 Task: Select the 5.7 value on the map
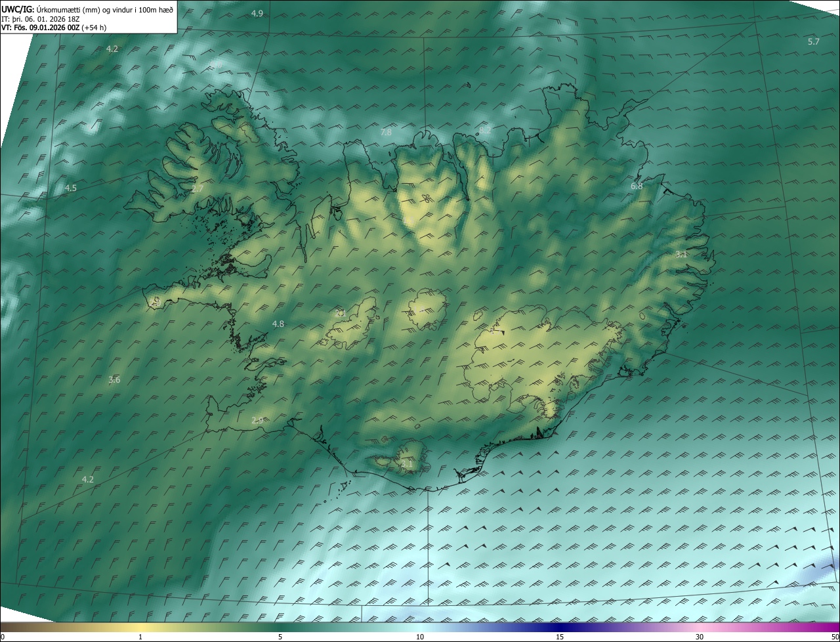pos(814,42)
